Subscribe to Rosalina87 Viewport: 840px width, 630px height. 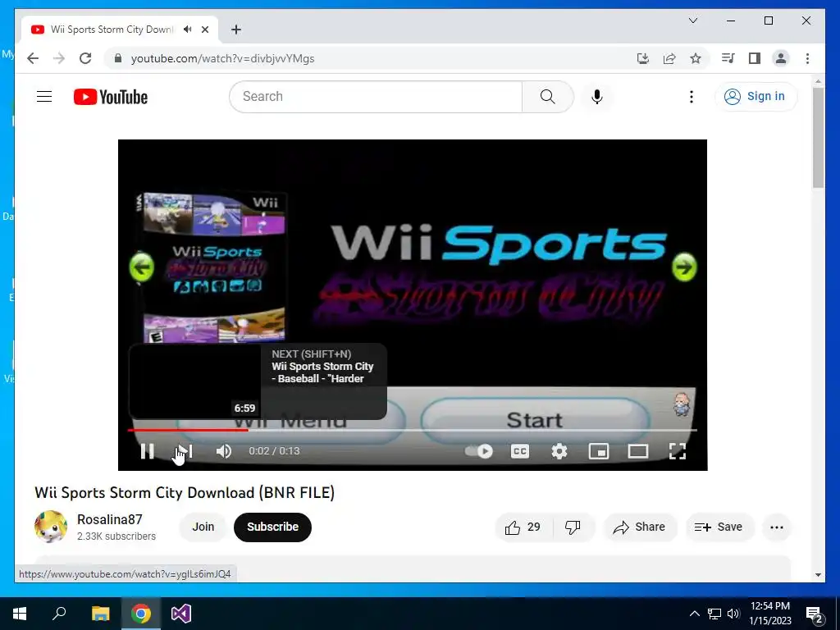click(x=272, y=527)
